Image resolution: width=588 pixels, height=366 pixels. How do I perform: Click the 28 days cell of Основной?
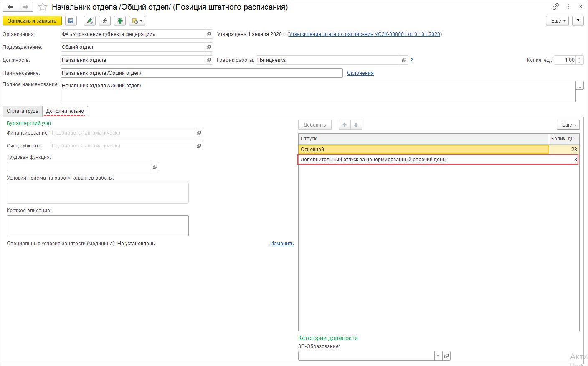pyautogui.click(x=564, y=150)
